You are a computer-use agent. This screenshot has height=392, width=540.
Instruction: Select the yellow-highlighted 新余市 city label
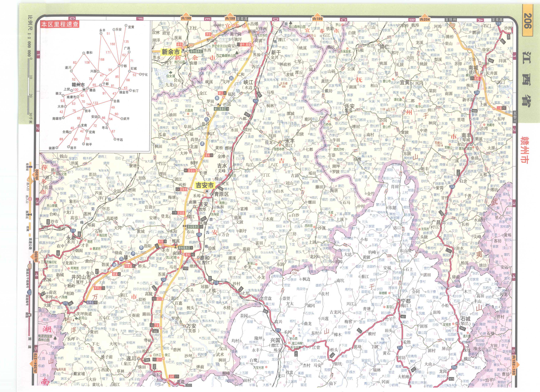(171, 52)
